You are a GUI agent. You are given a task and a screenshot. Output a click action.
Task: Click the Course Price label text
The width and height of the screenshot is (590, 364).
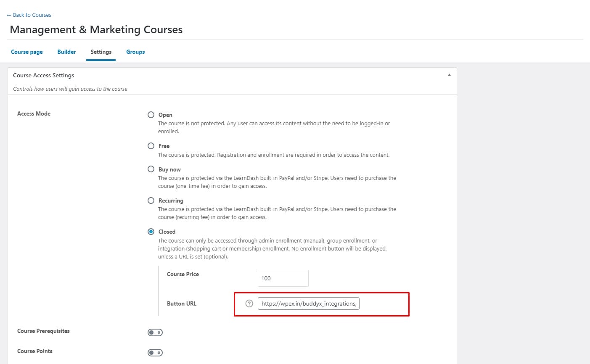183,274
